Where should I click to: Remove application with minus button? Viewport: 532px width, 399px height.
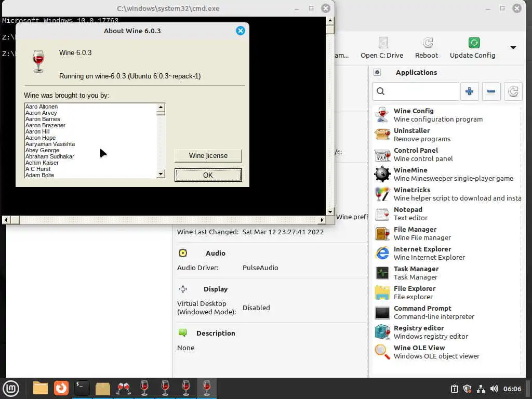coord(491,91)
